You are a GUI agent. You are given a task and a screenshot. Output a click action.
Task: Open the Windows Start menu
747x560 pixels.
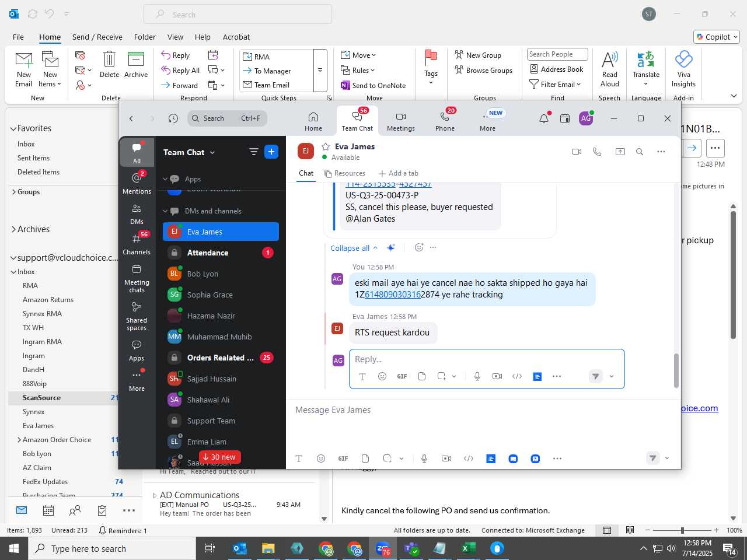pos(14,548)
